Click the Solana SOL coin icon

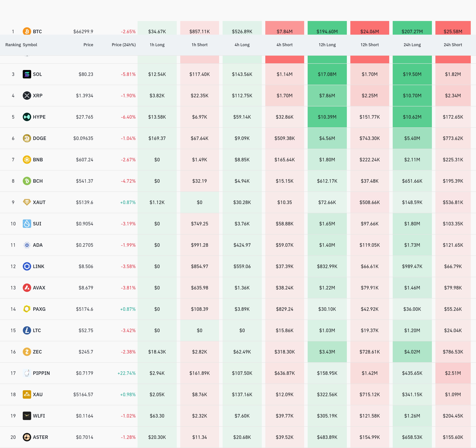pyautogui.click(x=27, y=74)
